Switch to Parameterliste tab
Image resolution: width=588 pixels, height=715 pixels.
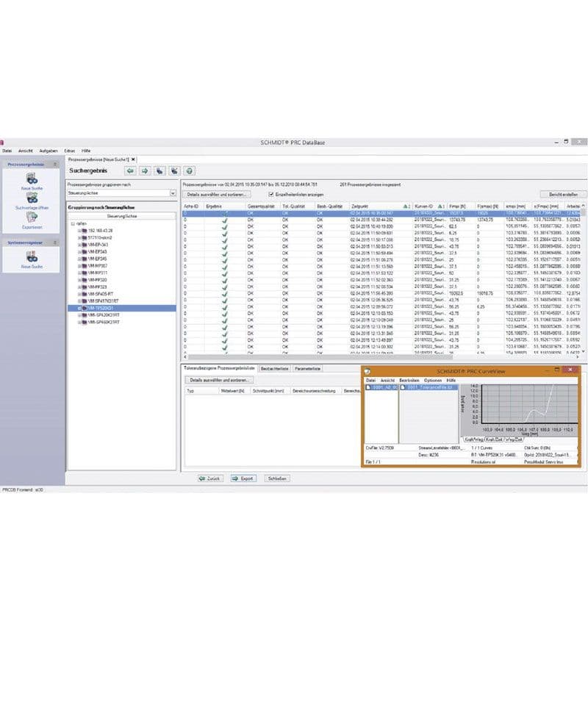[x=307, y=368]
